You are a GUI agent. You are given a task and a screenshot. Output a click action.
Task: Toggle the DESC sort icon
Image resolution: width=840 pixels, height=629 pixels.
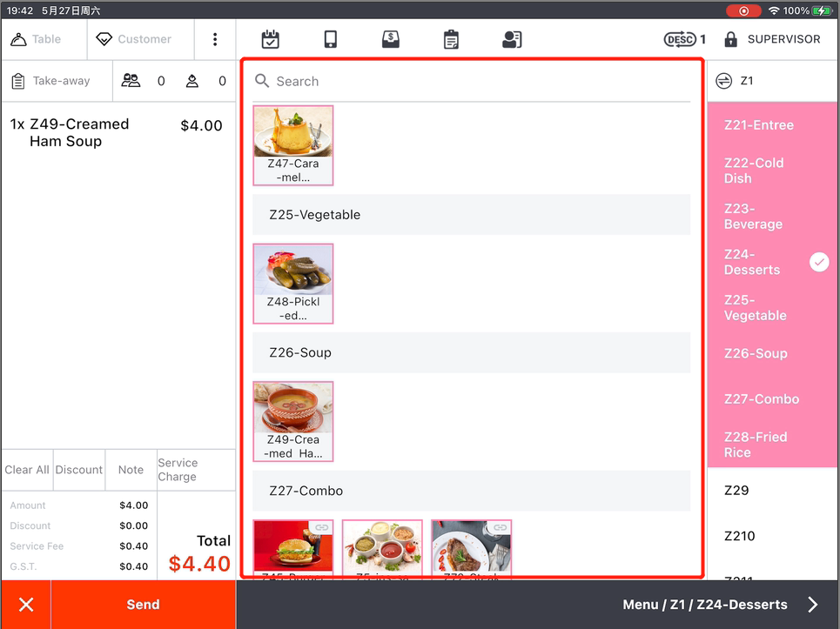pos(681,39)
